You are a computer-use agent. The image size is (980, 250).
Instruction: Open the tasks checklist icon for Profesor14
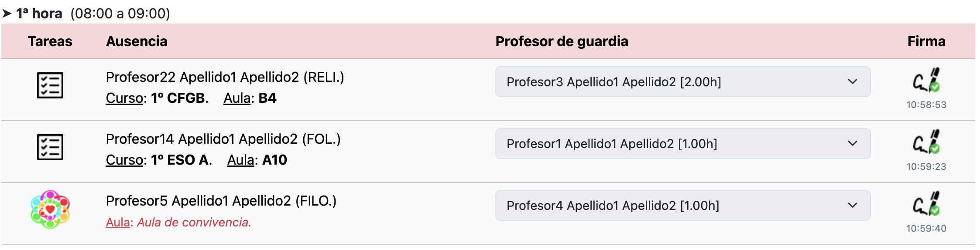click(x=50, y=147)
